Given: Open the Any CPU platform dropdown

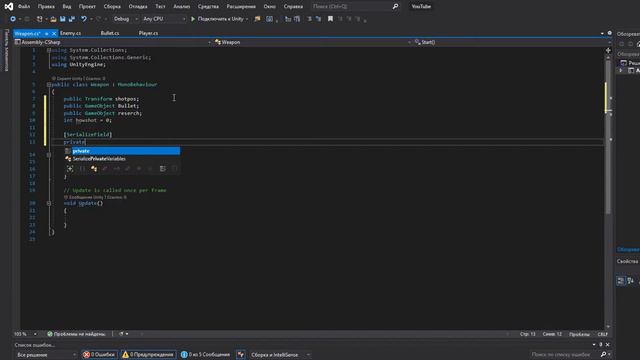Looking at the screenshot, I should tap(164, 19).
